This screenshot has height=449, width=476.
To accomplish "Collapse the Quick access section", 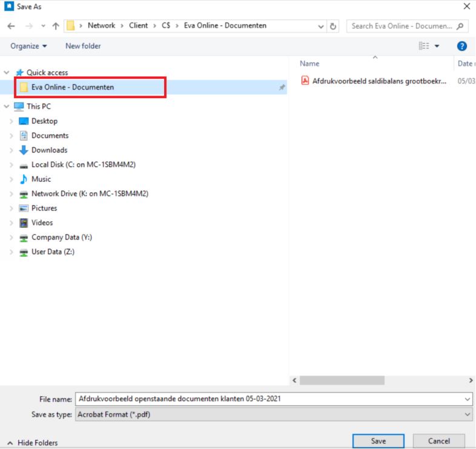I will [x=7, y=73].
